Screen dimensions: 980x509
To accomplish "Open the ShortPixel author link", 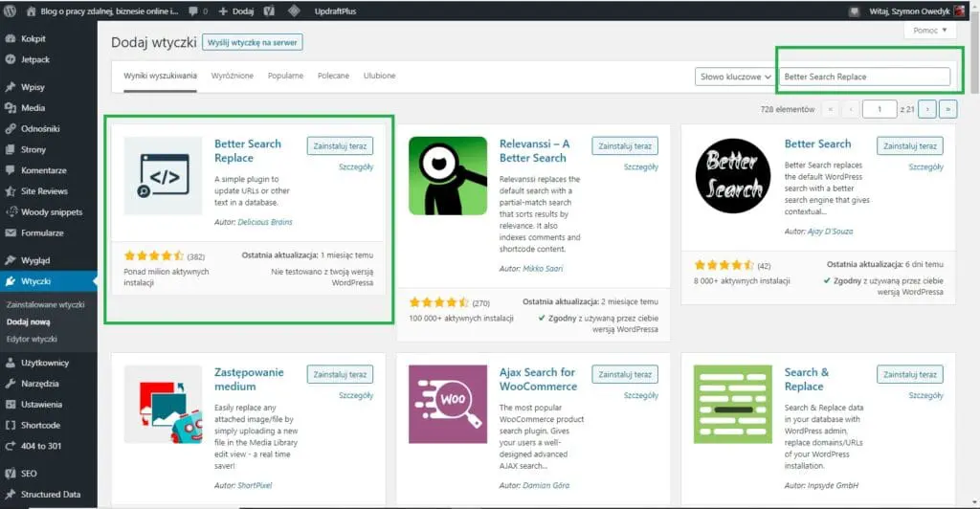I will 255,485.
